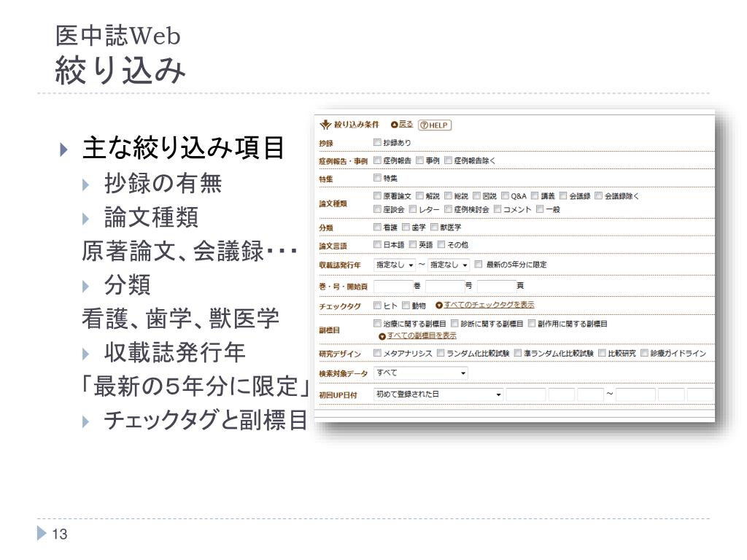This screenshot has height=560, width=747.
Task: Open the すべての副標目を表示 link
Action: 422,335
